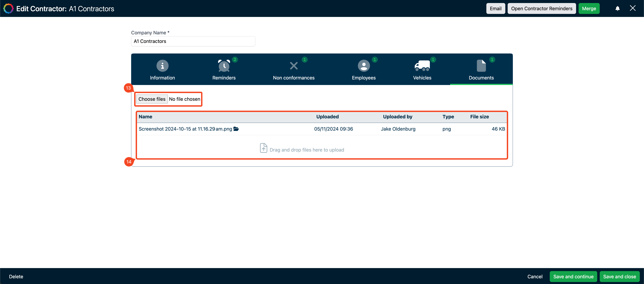This screenshot has width=644, height=284.
Task: Open the notifications bell icon
Action: tap(618, 8)
